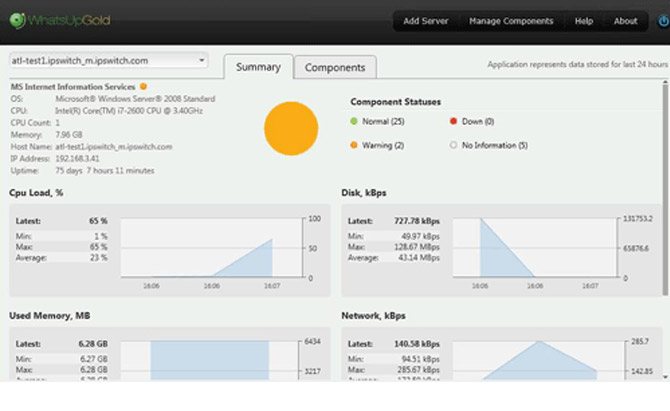This screenshot has width=670, height=411.
Task: Click Add Server in top menu
Action: [426, 21]
